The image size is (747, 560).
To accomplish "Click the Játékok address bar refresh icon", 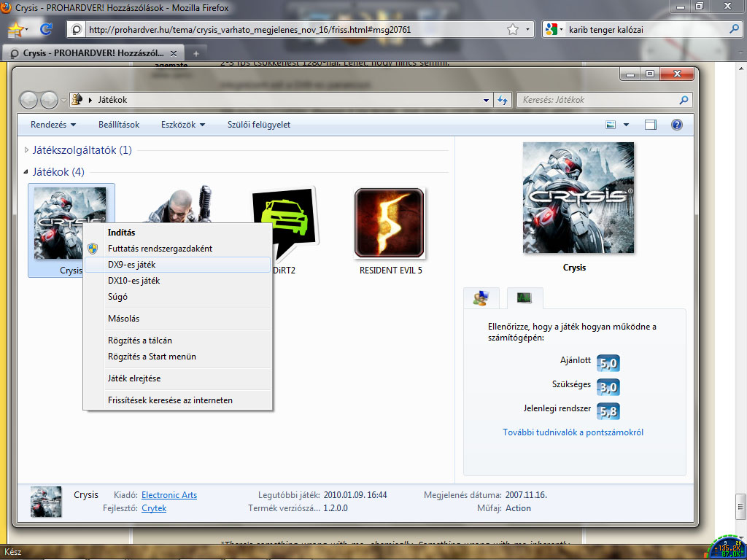I will (x=503, y=100).
